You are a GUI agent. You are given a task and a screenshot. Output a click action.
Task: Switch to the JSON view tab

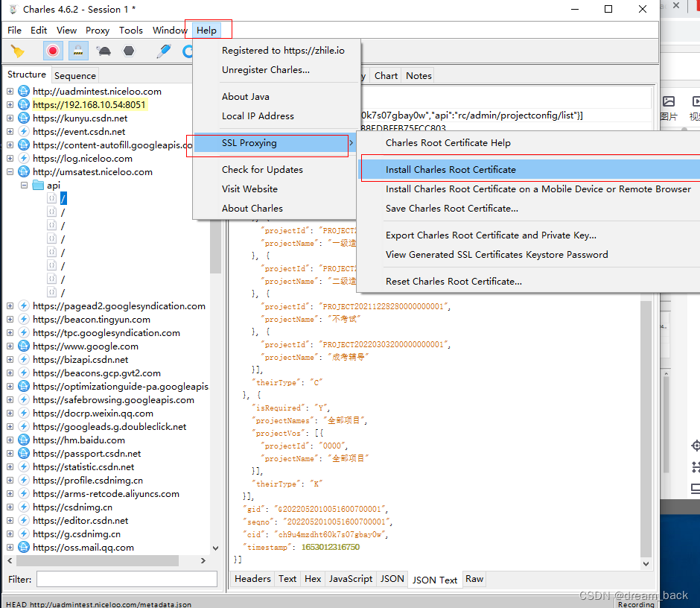click(392, 579)
